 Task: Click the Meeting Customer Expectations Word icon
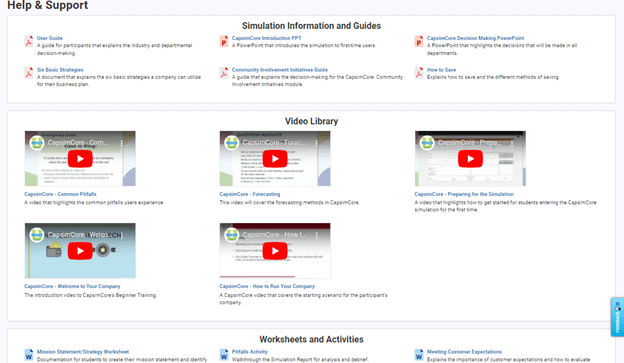click(419, 355)
